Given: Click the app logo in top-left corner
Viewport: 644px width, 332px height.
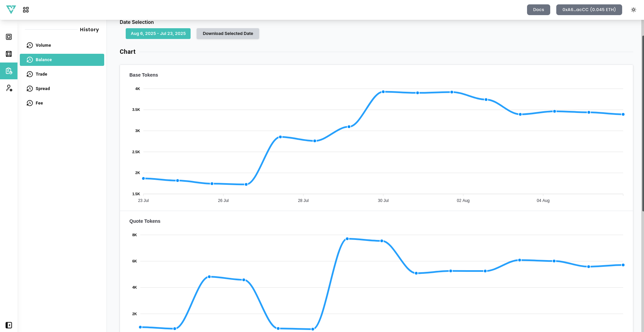Looking at the screenshot, I should pos(11,9).
